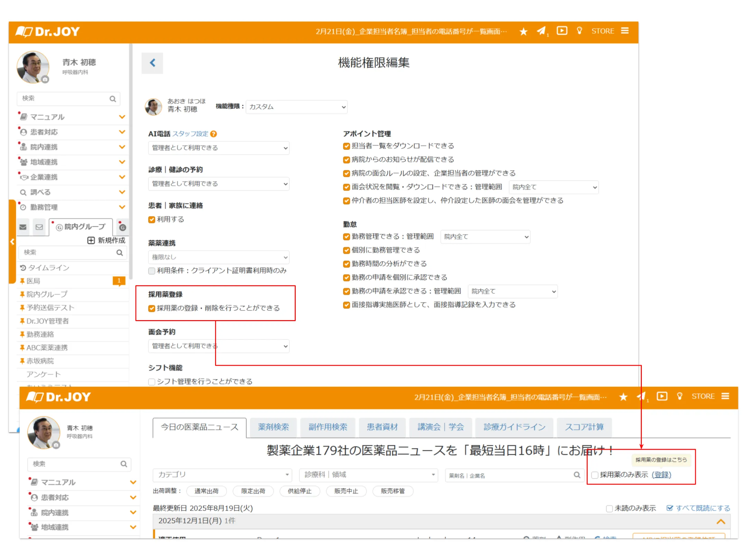Viewport: 747px width, 560px height.
Task: Switch to the 薬剤検索 tab
Action: pos(273,427)
